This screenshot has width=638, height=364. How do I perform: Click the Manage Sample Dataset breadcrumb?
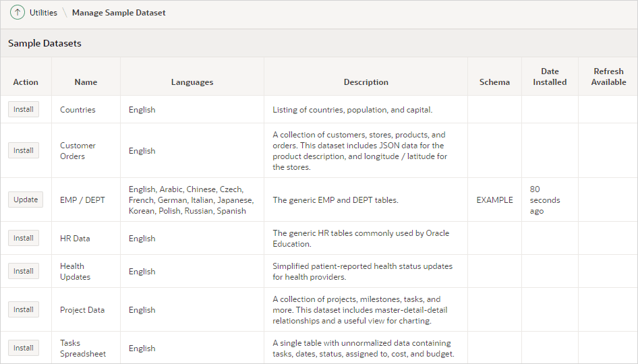tap(119, 13)
